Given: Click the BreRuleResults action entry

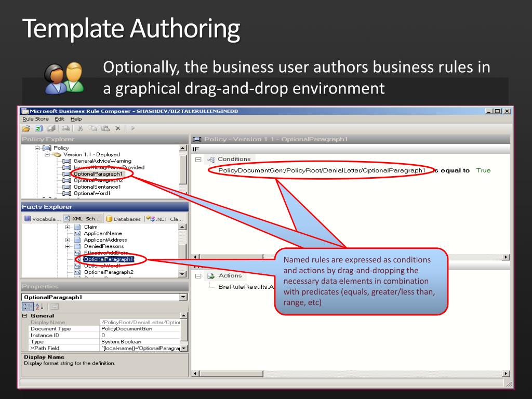Looking at the screenshot, I should coord(246,287).
